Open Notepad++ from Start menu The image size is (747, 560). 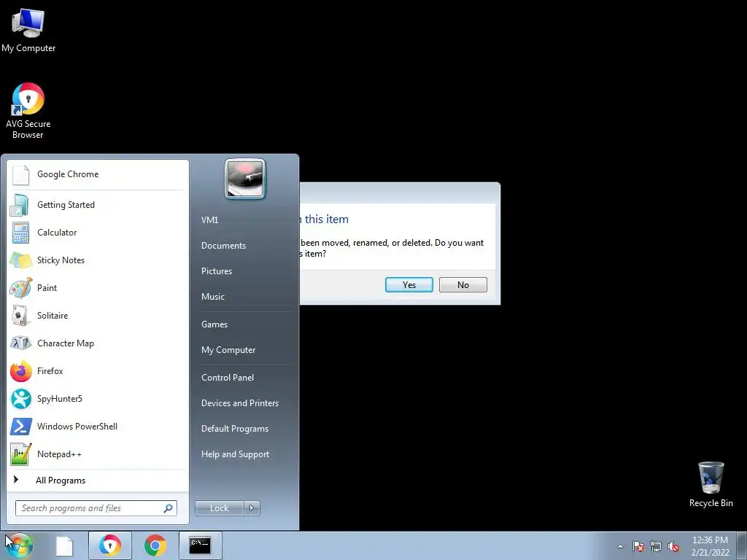tap(97, 454)
